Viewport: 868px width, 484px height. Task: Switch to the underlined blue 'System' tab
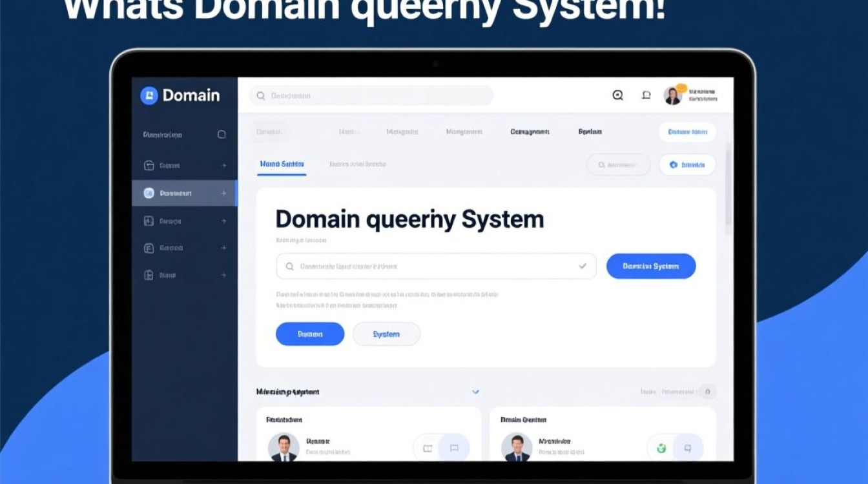point(282,165)
